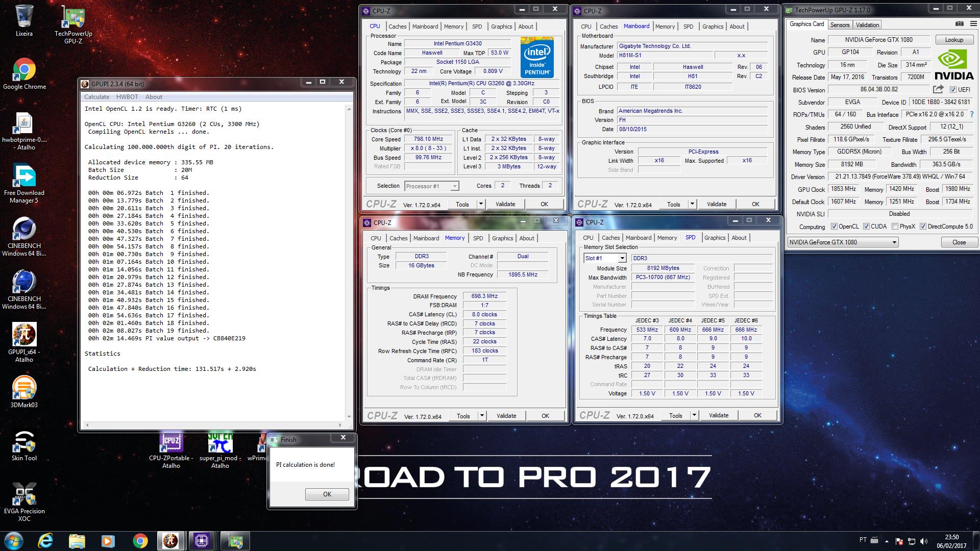Screen dimensions: 980x551
Task: Click Validate in the CPU tab CPU-Z window
Action: pos(505,204)
